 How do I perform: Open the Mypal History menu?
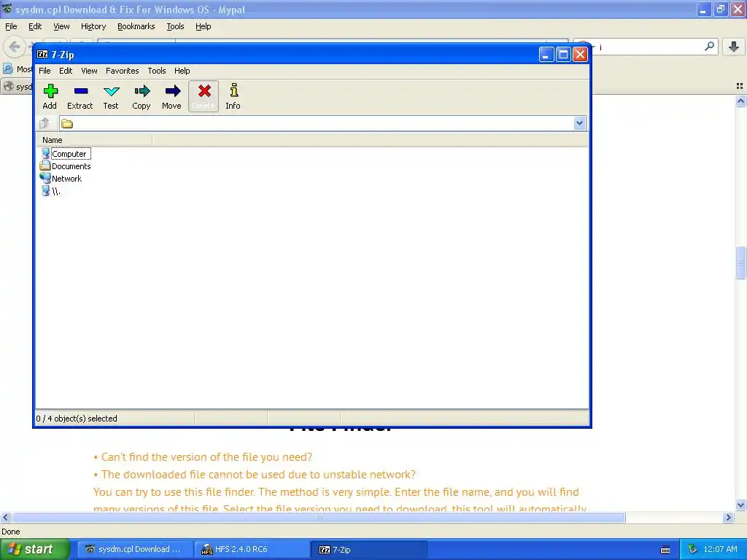point(93,26)
